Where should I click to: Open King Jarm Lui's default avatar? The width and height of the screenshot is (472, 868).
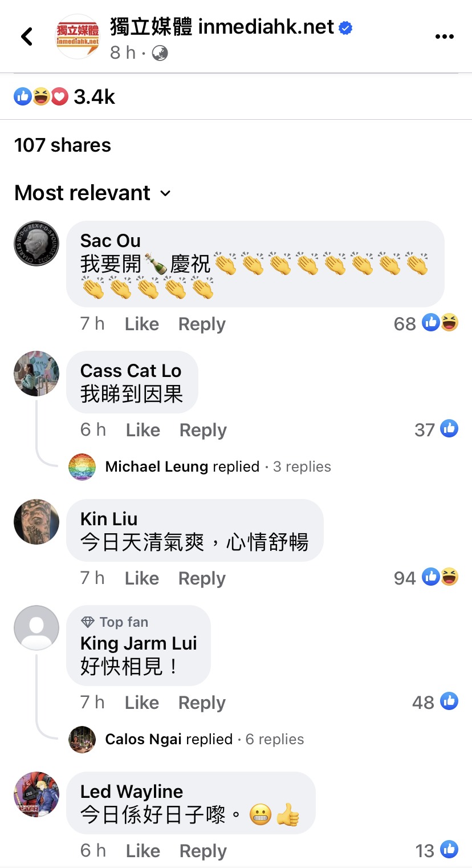tap(36, 628)
